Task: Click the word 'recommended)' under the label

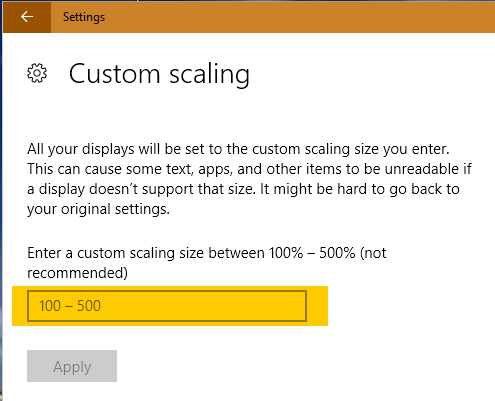Action: pyautogui.click(x=77, y=273)
